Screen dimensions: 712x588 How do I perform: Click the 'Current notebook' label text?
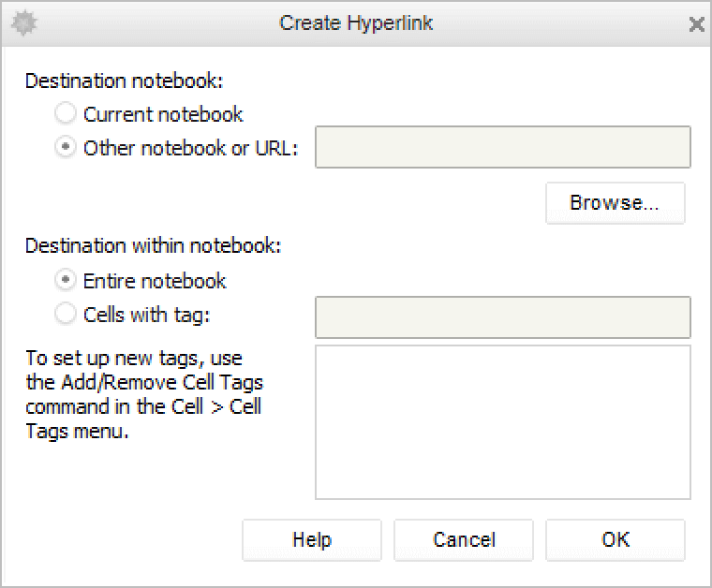pos(163,114)
